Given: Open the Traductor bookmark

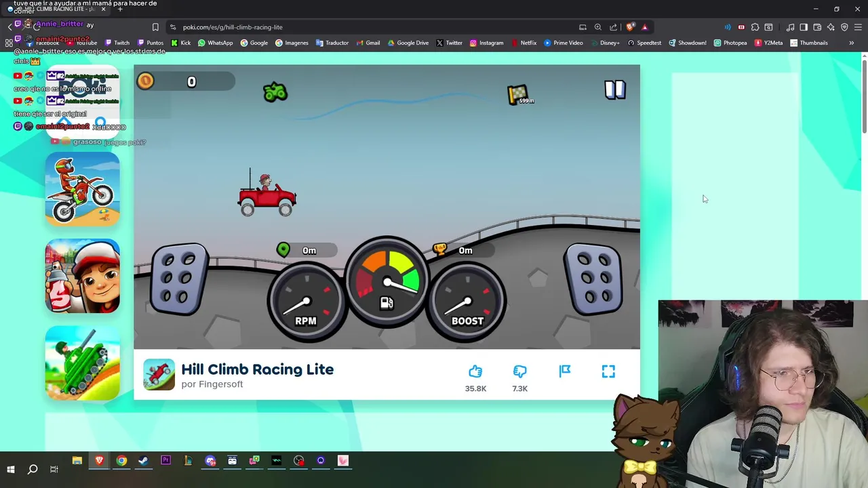Looking at the screenshot, I should [x=332, y=43].
